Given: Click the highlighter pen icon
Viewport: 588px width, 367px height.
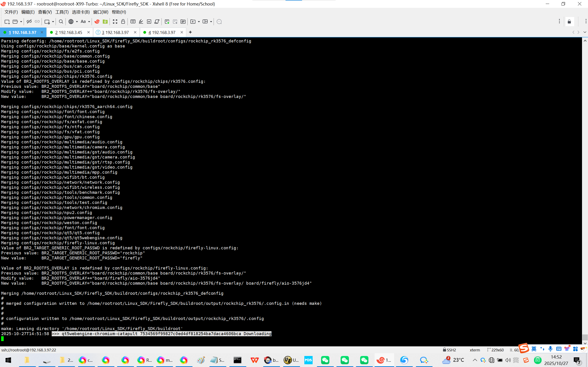Looking at the screenshot, I should click(x=141, y=22).
